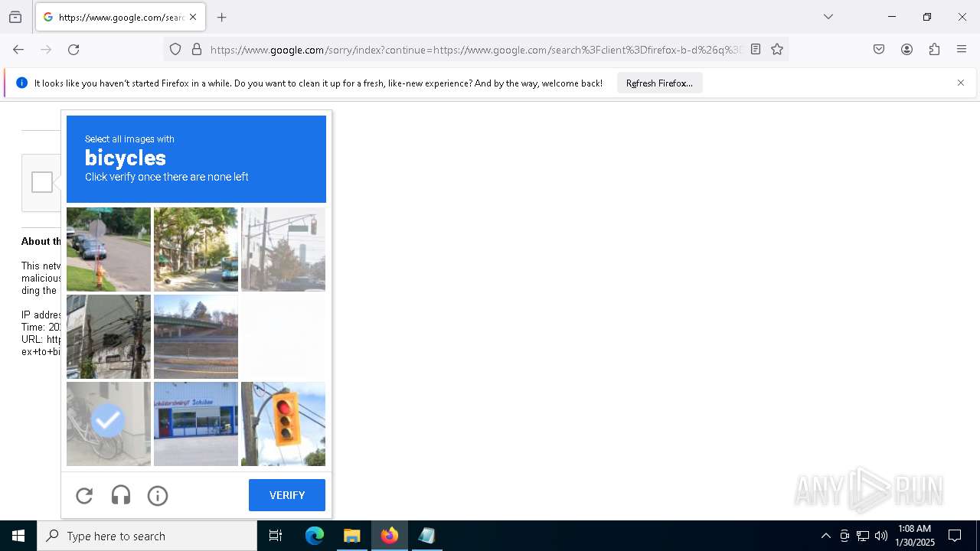The image size is (980, 551).
Task: Bookmark this page with star icon
Action: pos(777,50)
